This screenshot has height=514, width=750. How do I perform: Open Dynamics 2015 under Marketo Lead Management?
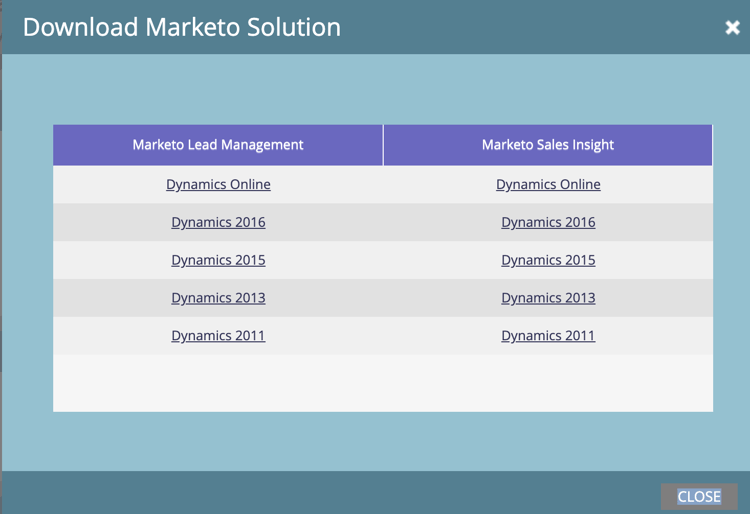pyautogui.click(x=218, y=260)
